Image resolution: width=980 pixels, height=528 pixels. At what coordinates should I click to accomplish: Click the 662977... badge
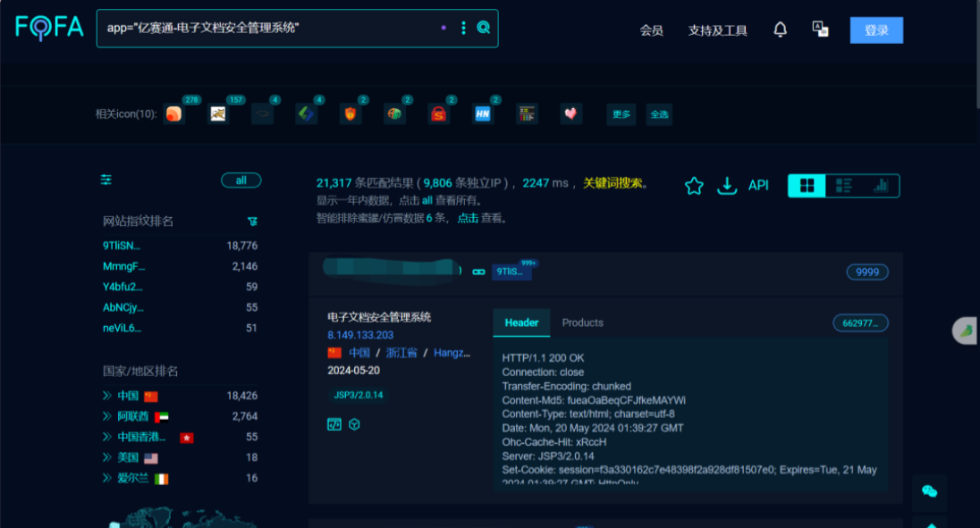click(x=860, y=323)
